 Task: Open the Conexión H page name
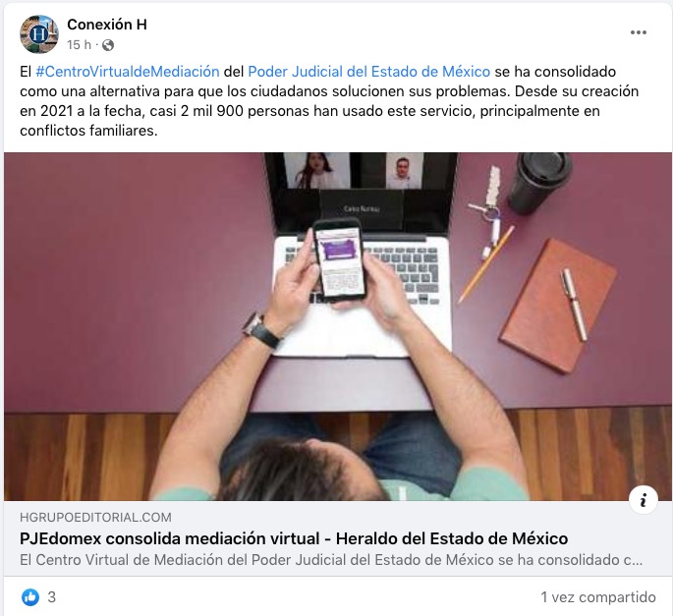107,25
